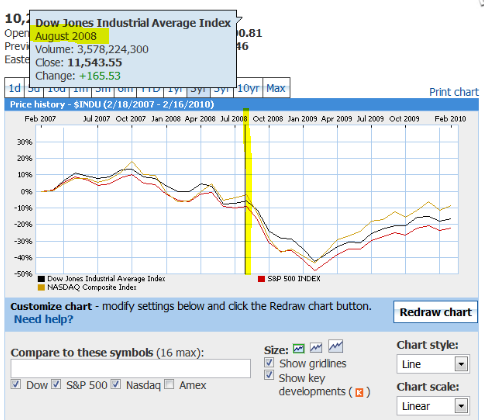Click the yellow NASDAQ Composite legend swatch
The image size is (484, 420).
[41, 287]
